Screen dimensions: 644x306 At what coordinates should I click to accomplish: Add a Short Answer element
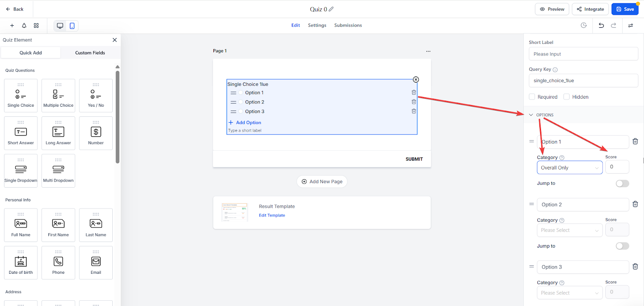pos(21,133)
